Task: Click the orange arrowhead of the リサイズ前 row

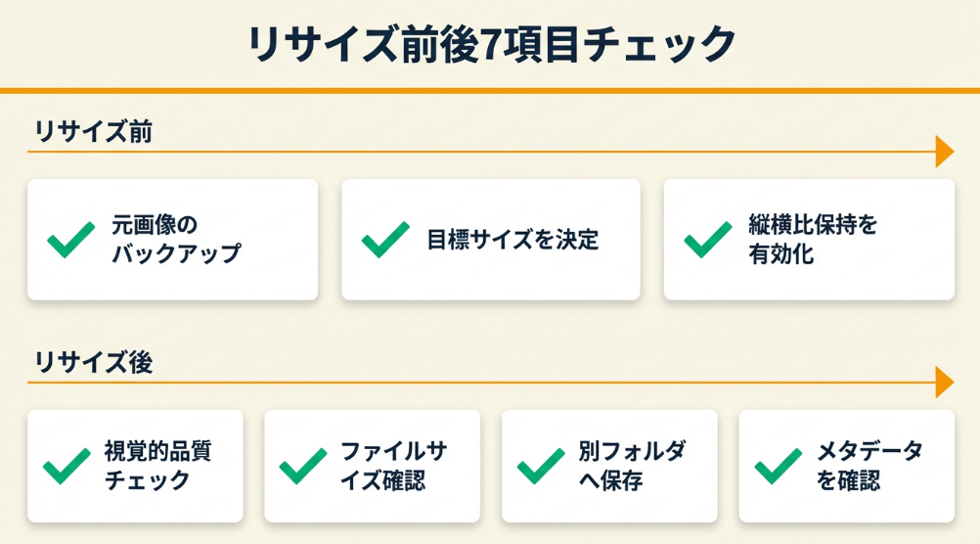Action: tap(944, 152)
